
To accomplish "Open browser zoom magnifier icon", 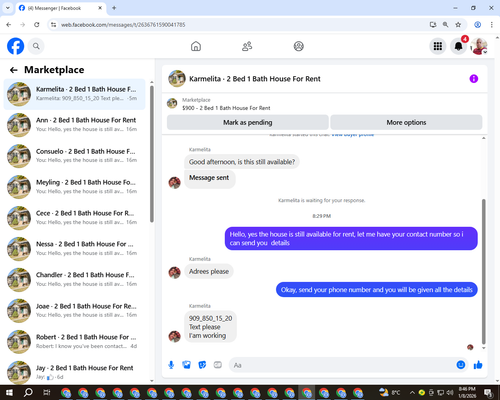I will (445, 25).
